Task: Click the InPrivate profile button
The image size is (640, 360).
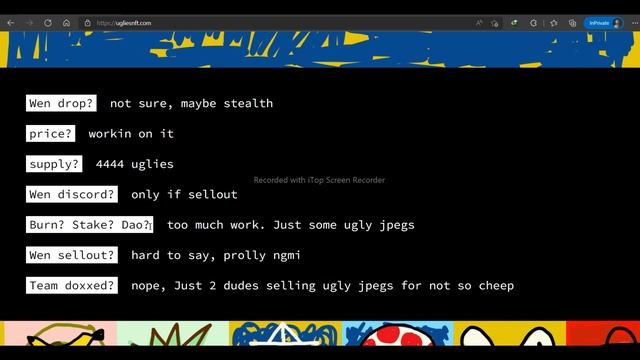Action: pos(604,23)
